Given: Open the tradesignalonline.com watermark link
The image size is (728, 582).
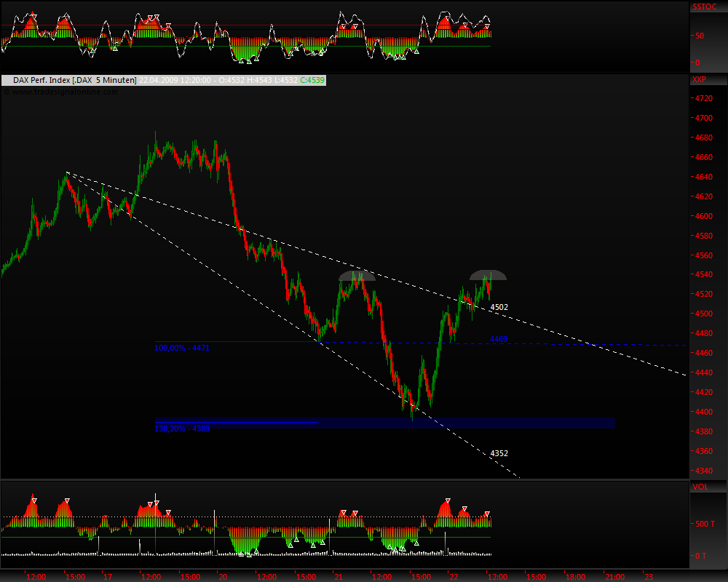Looking at the screenshot, I should pos(64,92).
